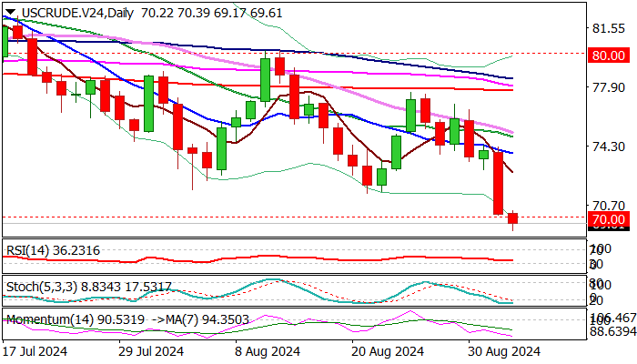Select the last small red candle near 70.00

pyautogui.click(x=513, y=218)
